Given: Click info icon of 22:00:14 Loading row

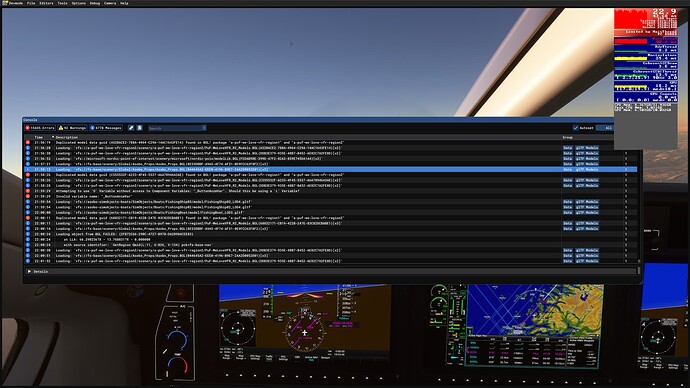Looking at the screenshot, I should pos(28,229).
